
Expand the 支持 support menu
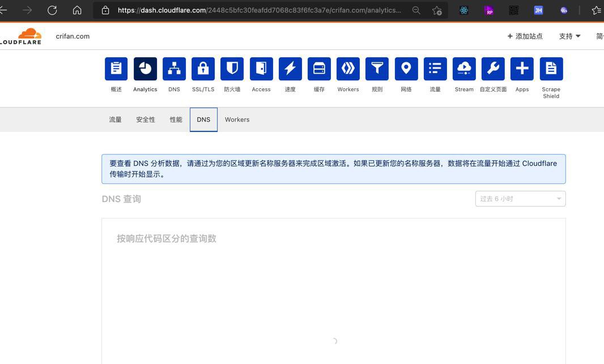tap(569, 36)
